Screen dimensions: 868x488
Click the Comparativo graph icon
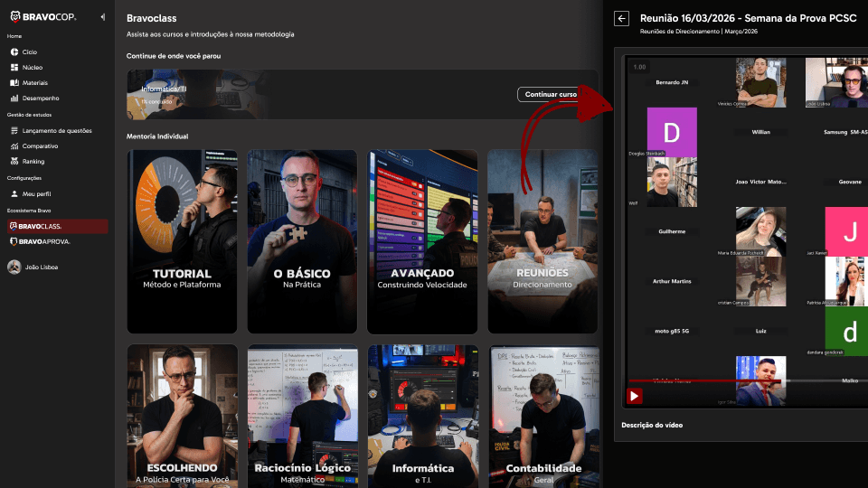[x=14, y=146]
